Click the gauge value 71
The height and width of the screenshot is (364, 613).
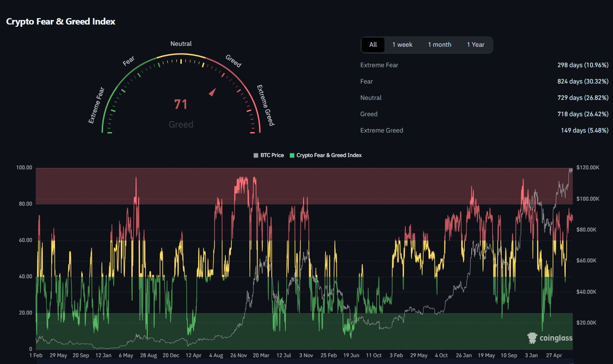tap(181, 104)
